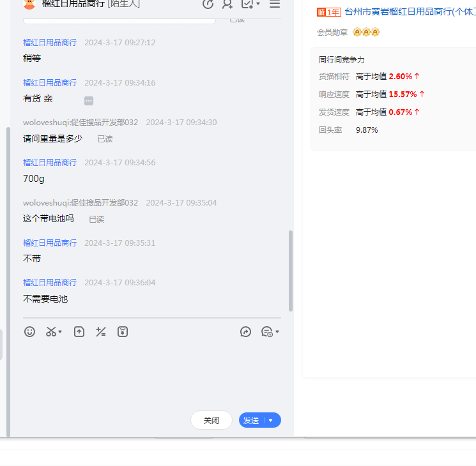Click the add contact icon in header
476x466 pixels.
pos(227,4)
